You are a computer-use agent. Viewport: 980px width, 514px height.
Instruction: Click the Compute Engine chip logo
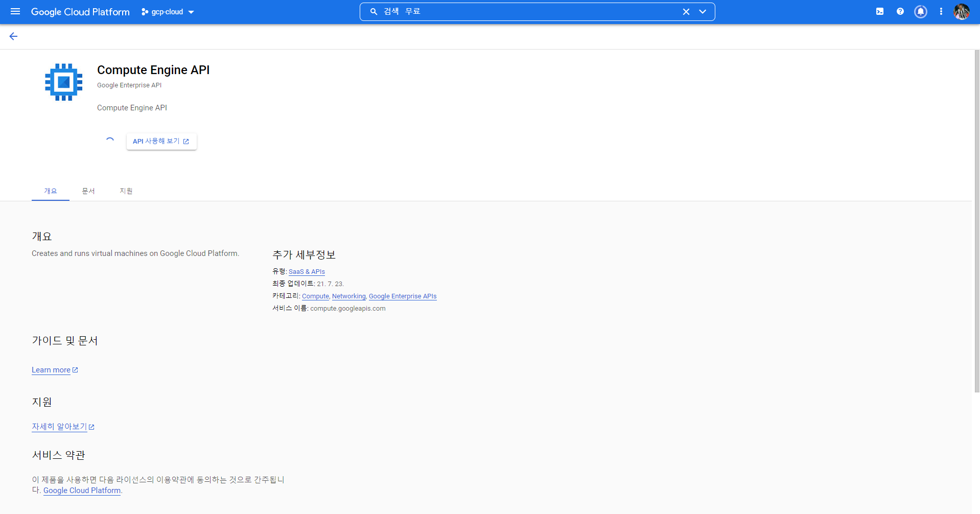point(64,82)
